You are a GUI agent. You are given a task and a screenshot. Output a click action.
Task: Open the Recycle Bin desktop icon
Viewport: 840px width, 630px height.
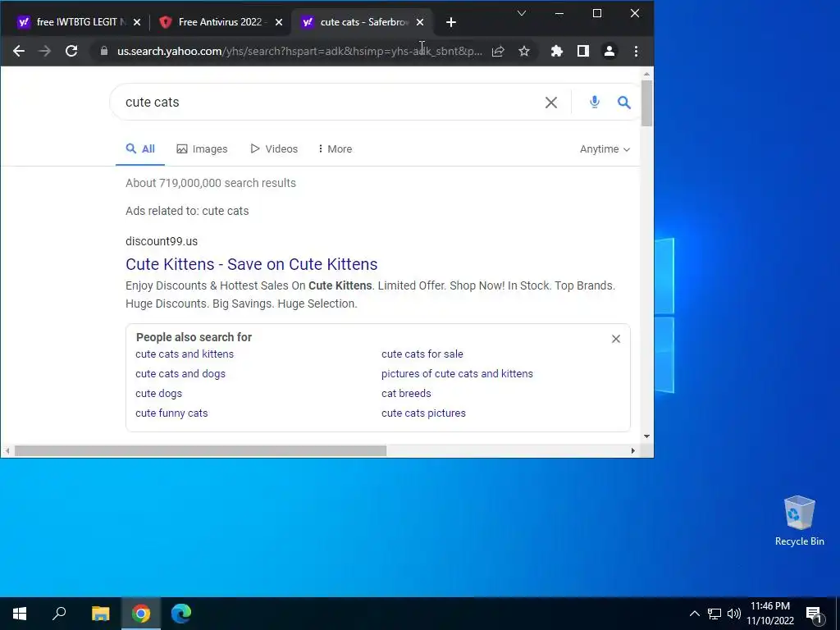point(799,520)
